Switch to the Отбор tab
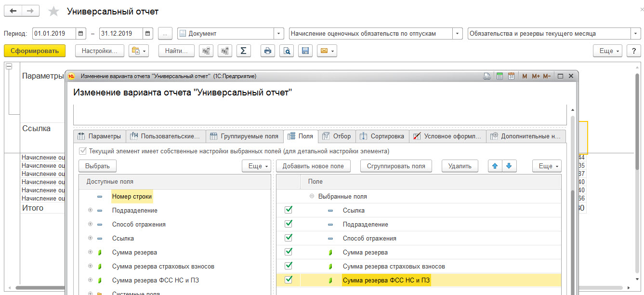 337,136
